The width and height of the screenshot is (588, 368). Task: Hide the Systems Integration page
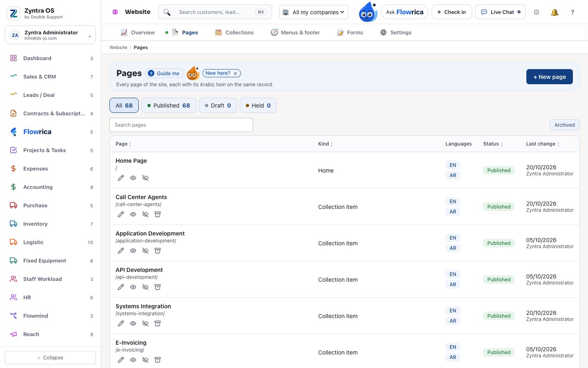[x=145, y=323]
